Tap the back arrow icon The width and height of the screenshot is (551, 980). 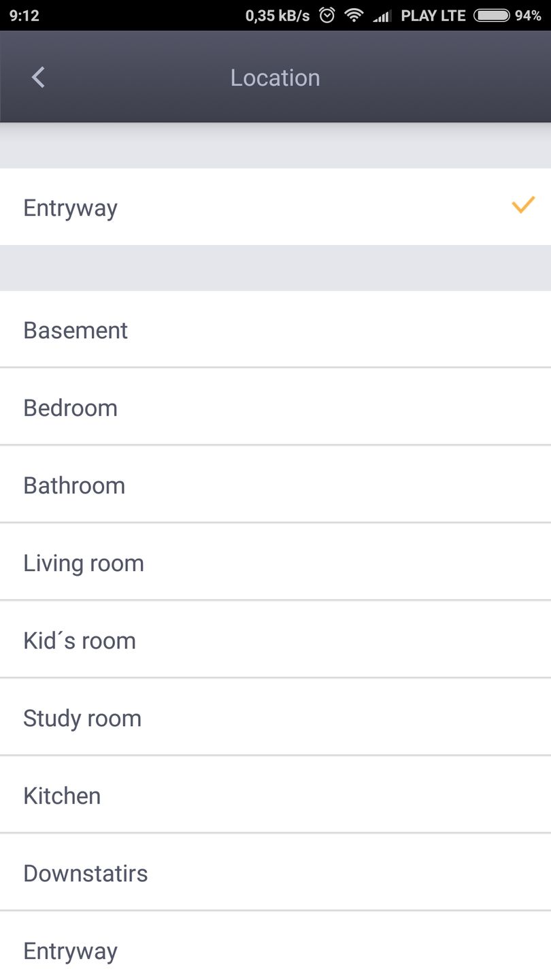coord(38,78)
